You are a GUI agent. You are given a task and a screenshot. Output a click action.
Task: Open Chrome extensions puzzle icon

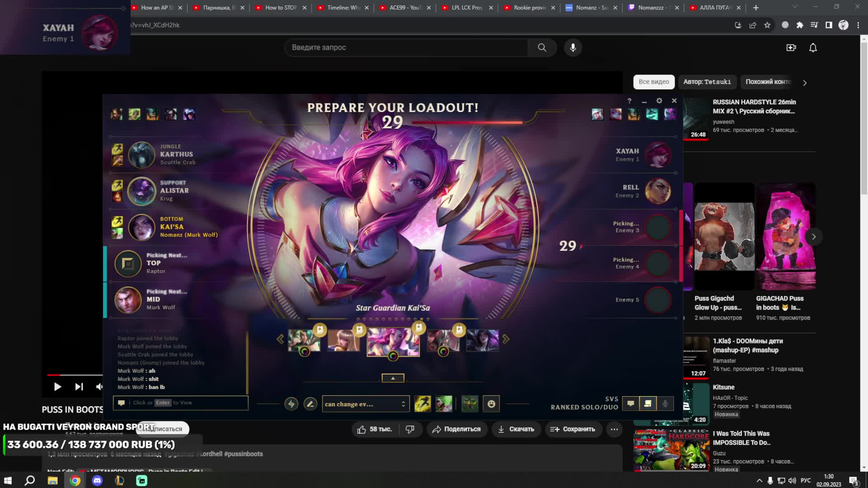(800, 25)
